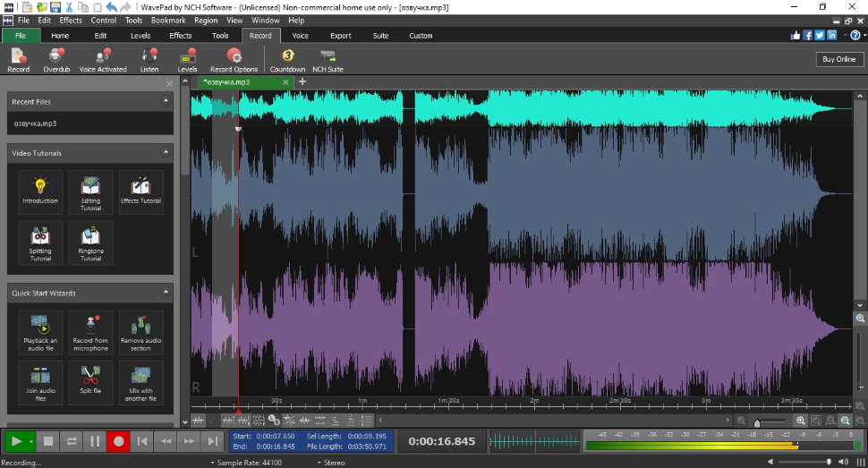
Task: Click the red Record transport button
Action: coord(118,441)
